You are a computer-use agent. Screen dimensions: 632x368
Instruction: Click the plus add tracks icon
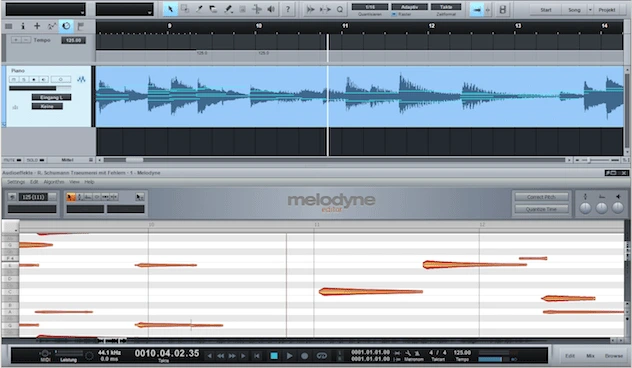point(37,27)
